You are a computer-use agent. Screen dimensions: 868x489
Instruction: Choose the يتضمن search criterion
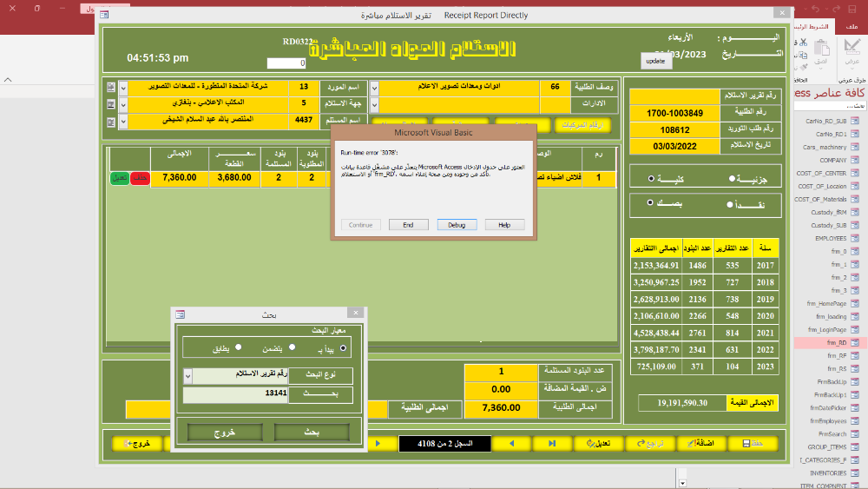pyautogui.click(x=292, y=347)
